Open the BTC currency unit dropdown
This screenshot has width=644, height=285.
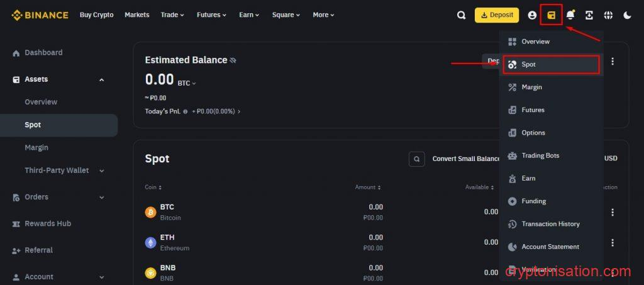187,83
